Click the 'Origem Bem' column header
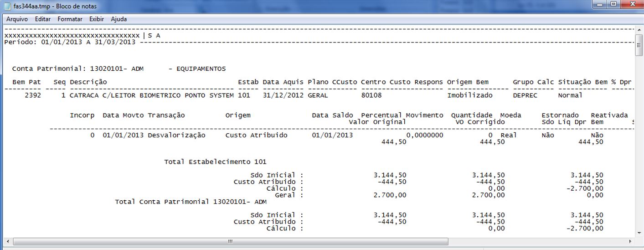Image resolution: width=644 pixels, height=250 pixels. (x=468, y=82)
